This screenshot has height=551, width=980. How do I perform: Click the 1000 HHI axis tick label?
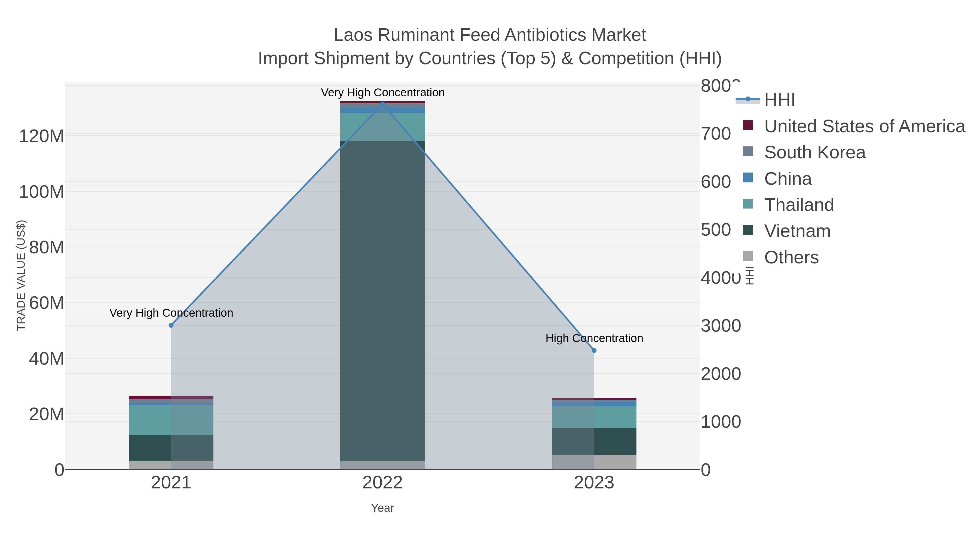pyautogui.click(x=721, y=422)
